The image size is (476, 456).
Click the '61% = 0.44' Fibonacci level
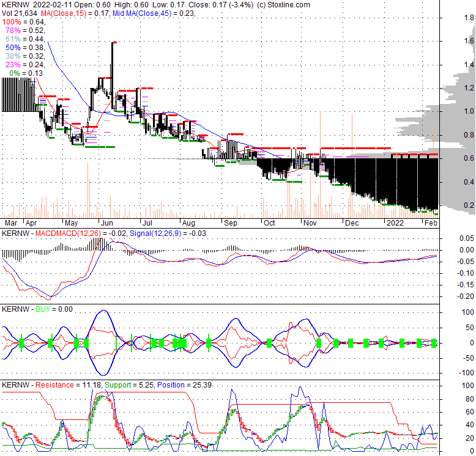click(25, 39)
